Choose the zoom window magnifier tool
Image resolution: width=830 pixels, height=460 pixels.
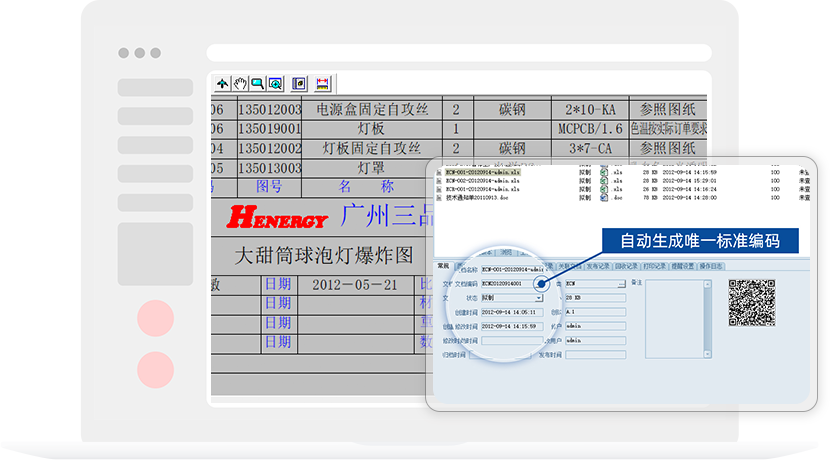click(257, 84)
